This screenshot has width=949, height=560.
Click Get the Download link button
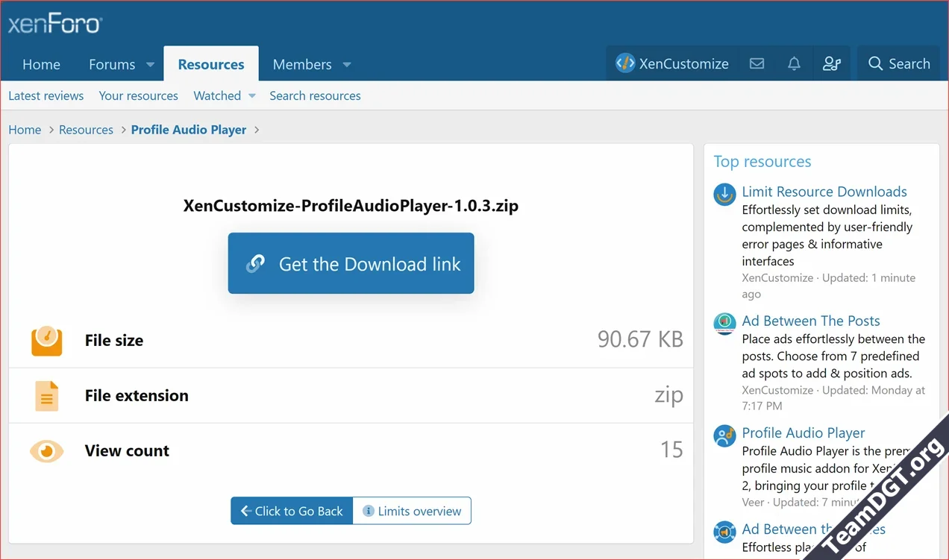(351, 263)
